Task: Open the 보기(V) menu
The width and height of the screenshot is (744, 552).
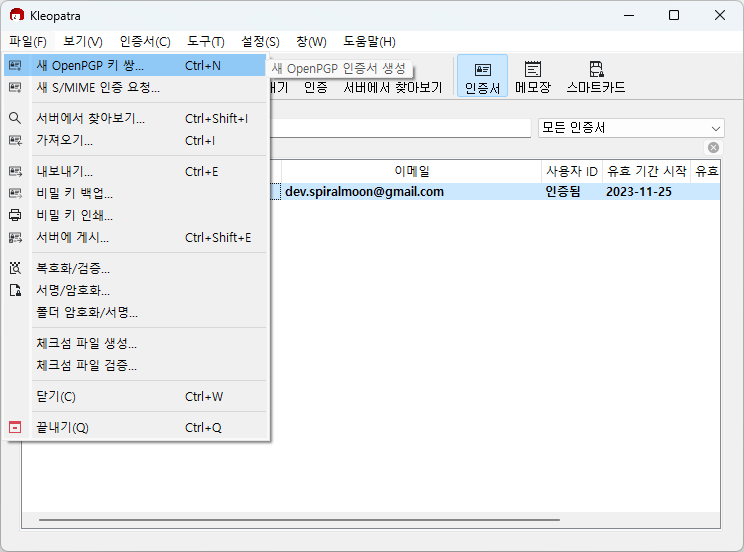Action: (x=83, y=42)
